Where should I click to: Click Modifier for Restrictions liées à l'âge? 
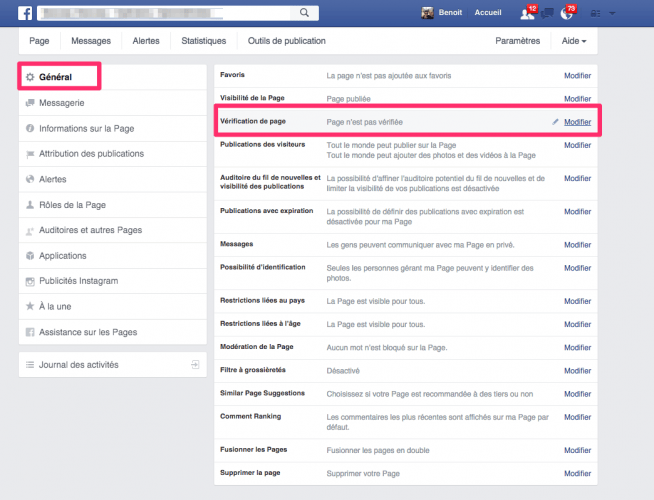coord(577,324)
